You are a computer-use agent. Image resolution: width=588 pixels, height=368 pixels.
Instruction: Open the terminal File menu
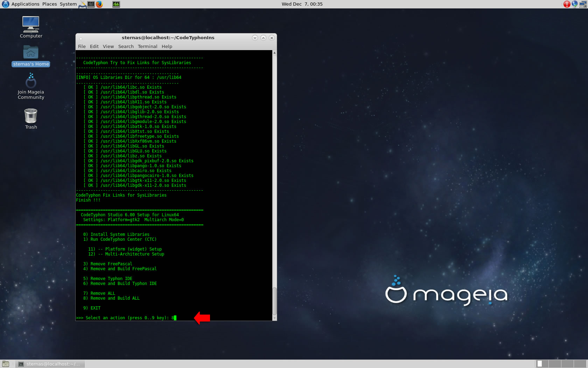click(x=82, y=46)
